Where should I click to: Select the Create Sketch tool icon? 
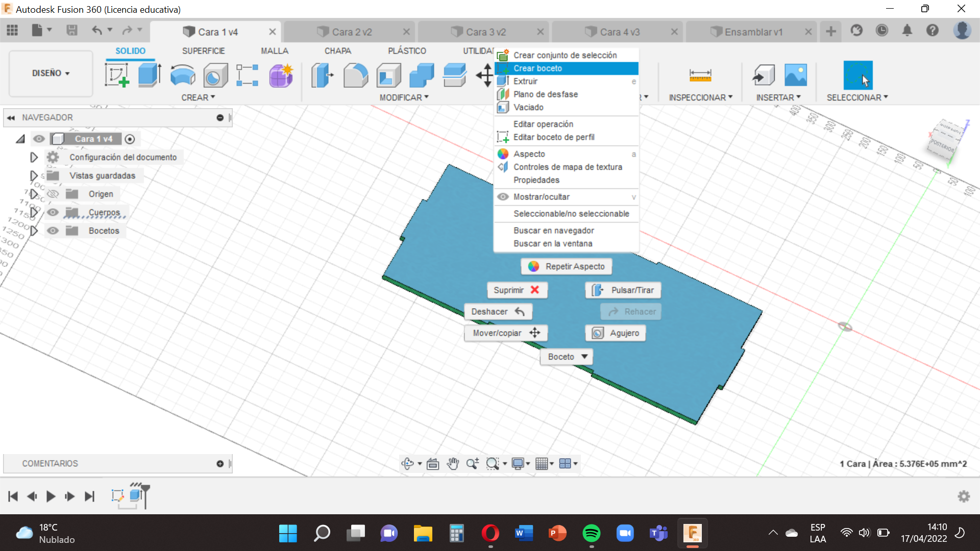117,75
